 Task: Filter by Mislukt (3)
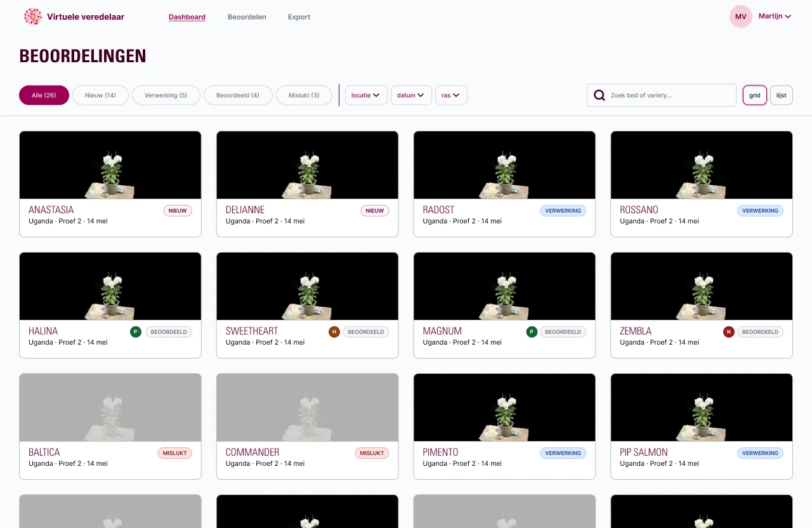point(304,95)
